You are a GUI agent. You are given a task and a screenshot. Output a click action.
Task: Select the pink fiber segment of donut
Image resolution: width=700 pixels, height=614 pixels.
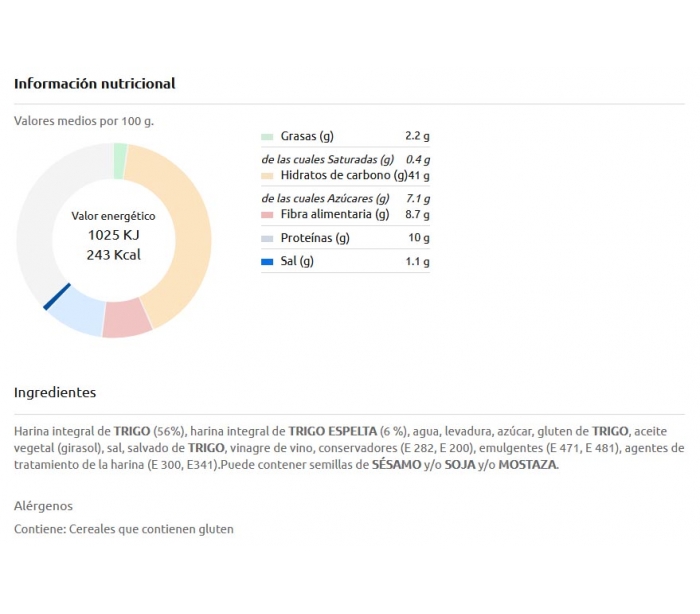pyautogui.click(x=126, y=319)
